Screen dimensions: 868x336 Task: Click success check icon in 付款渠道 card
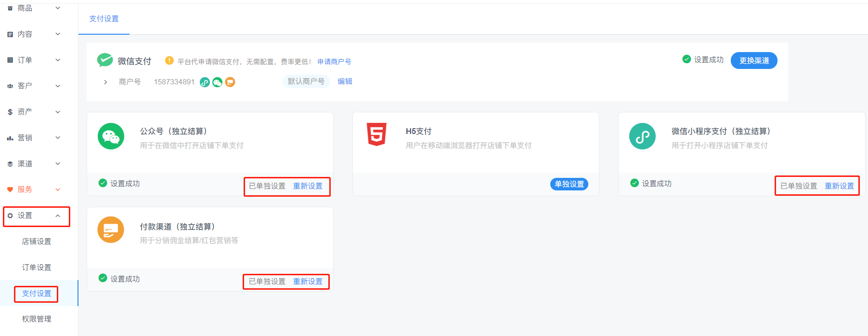click(x=103, y=278)
